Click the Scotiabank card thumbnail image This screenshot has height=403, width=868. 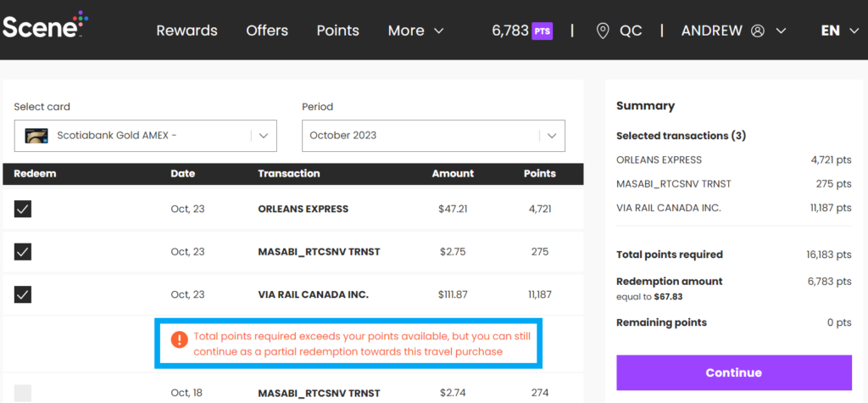tap(36, 136)
